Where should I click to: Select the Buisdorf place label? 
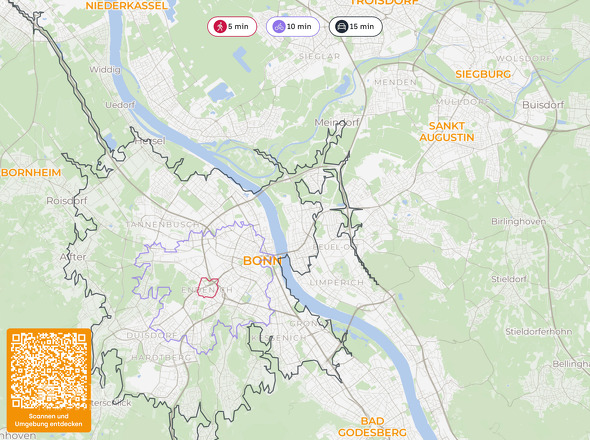543,105
